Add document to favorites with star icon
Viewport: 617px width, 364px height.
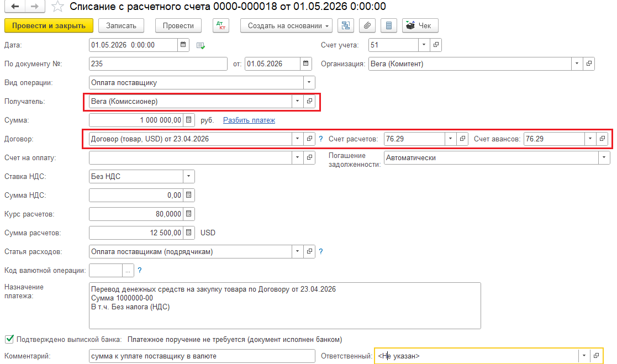58,6
